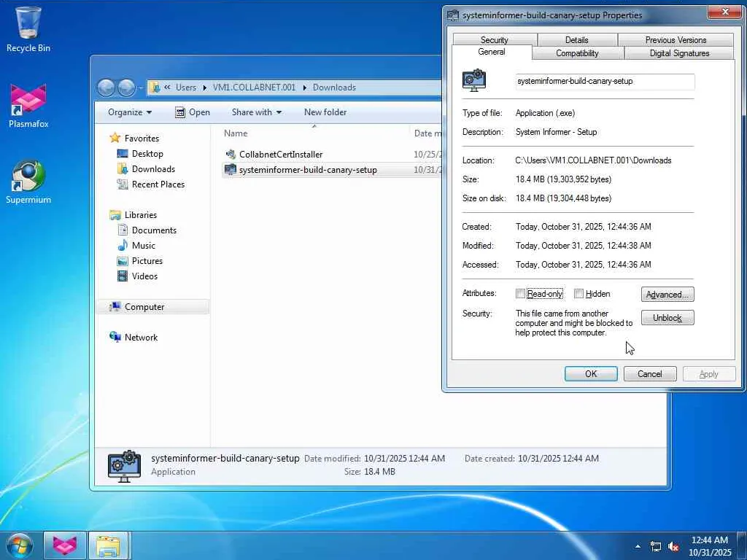
Task: Switch to the General tab
Action: [491, 52]
